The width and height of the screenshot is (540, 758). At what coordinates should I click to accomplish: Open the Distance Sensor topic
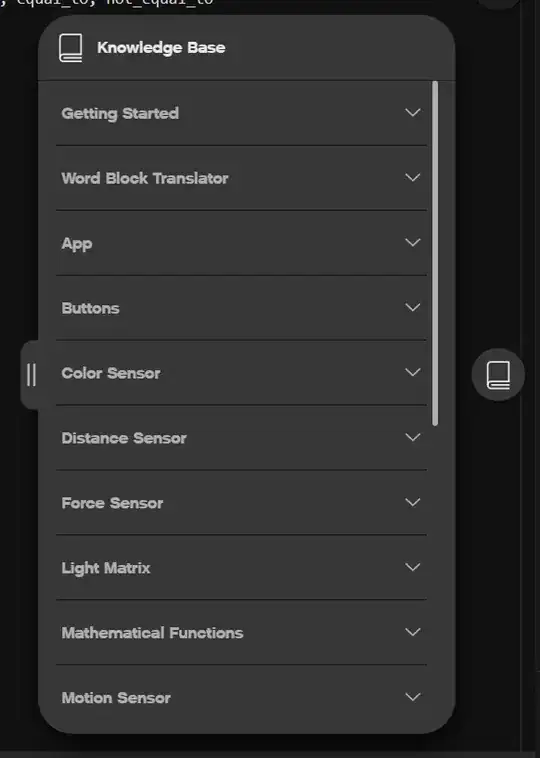coord(241,437)
